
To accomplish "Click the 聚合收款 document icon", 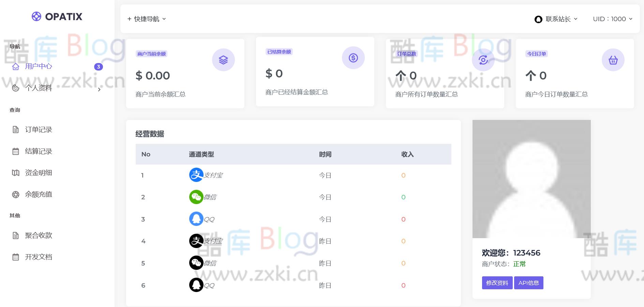I will pos(15,235).
